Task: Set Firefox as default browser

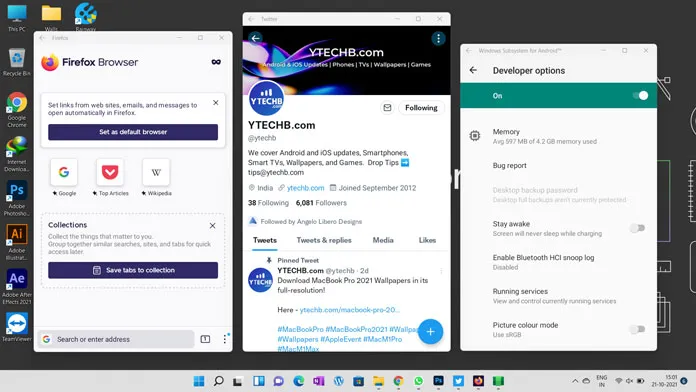Action: (x=133, y=132)
